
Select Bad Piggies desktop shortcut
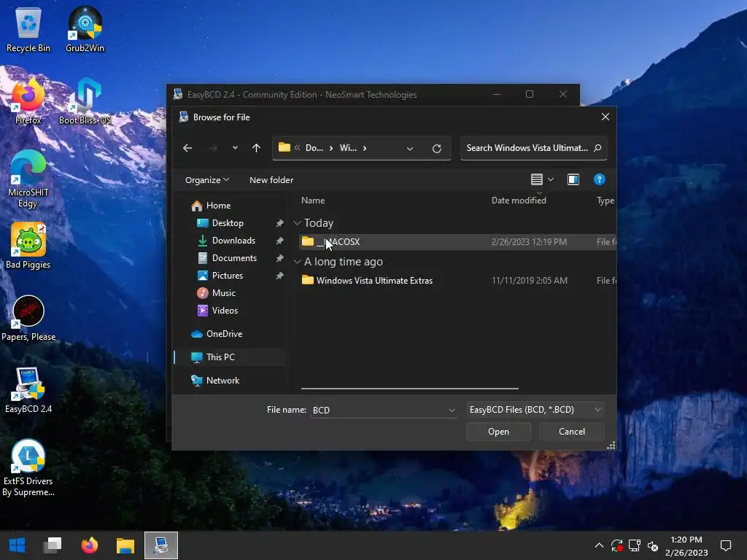coord(28,246)
